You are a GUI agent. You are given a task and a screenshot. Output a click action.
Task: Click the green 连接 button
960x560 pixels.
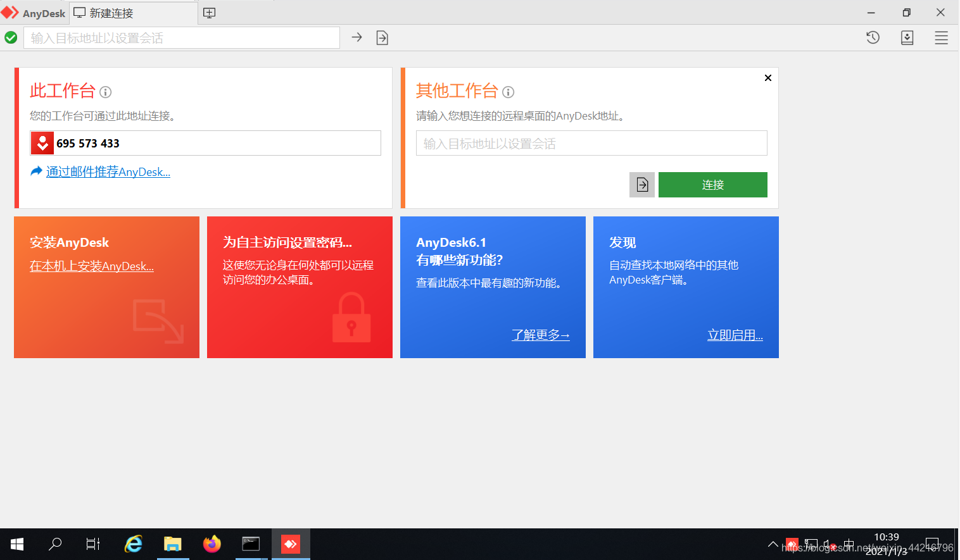click(713, 185)
